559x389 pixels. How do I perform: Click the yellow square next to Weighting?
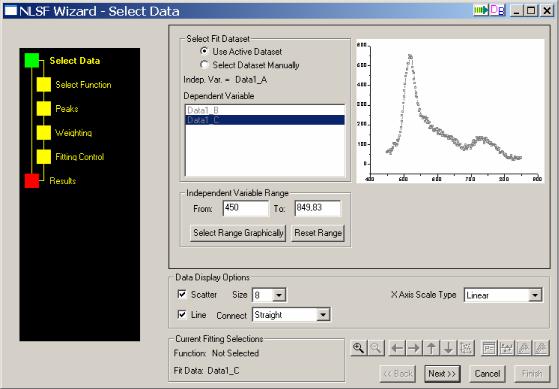click(44, 133)
